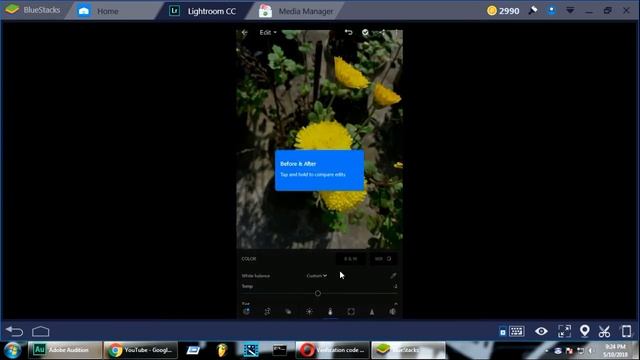Open the Effects vignette tool icon
640x360 pixels.
(x=351, y=312)
